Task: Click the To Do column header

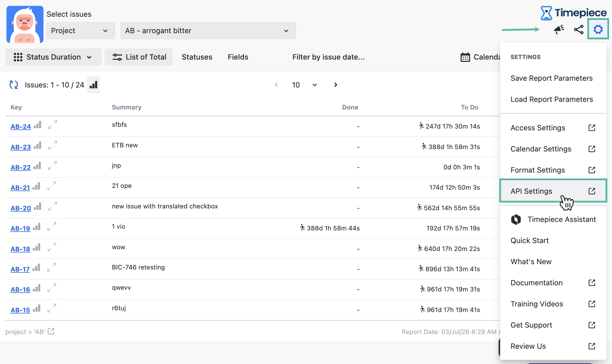Action: coord(470,107)
